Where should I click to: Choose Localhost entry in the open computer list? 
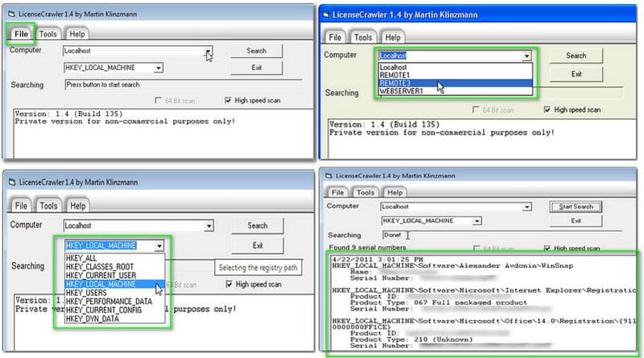455,67
